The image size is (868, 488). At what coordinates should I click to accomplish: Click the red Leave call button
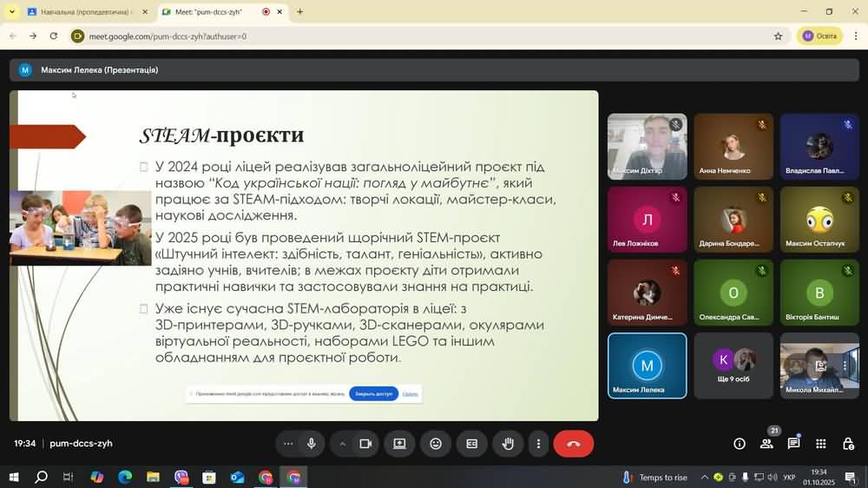click(573, 444)
